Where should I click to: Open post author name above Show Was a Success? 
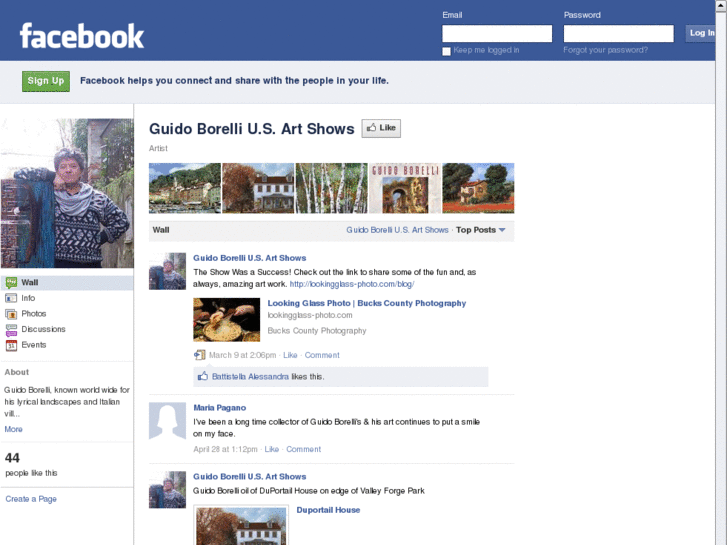click(249, 258)
